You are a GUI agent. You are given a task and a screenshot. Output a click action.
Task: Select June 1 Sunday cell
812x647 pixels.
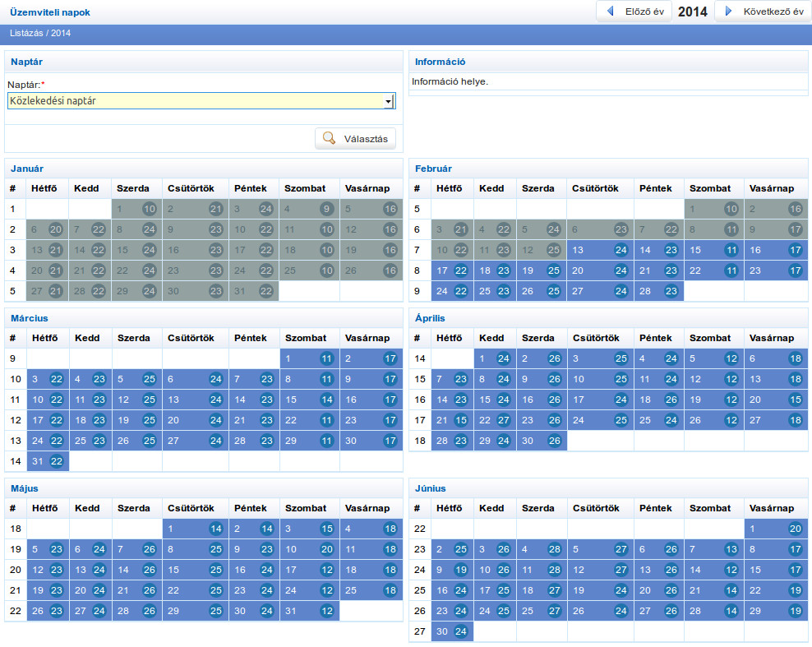pyautogui.click(x=776, y=529)
